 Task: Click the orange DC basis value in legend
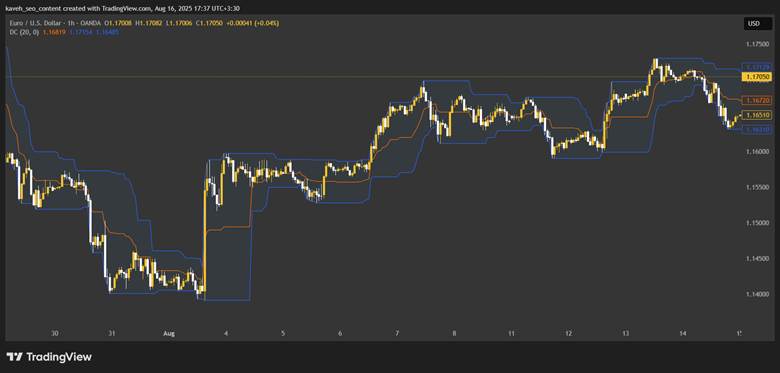click(54, 32)
